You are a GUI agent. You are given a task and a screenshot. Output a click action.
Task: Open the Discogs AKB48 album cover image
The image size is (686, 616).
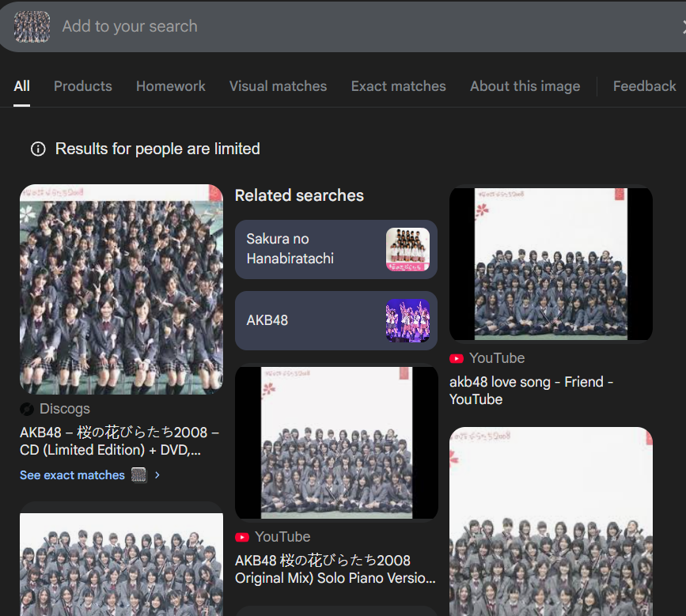[121, 289]
